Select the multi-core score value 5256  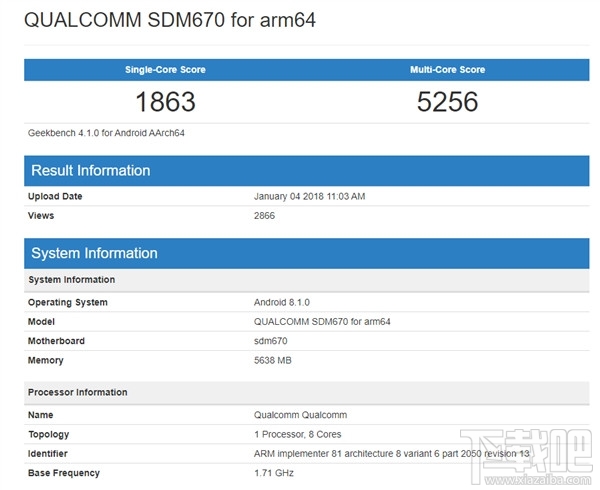[x=448, y=102]
